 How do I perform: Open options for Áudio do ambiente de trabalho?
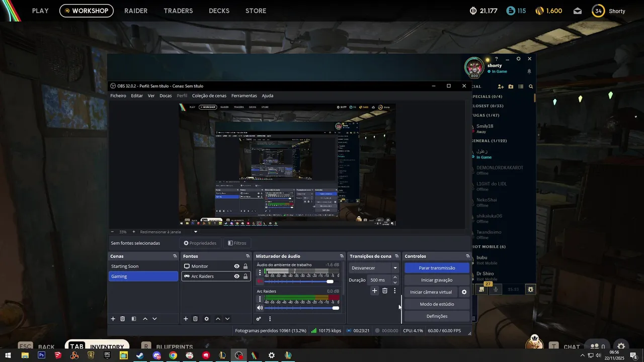pos(260,273)
